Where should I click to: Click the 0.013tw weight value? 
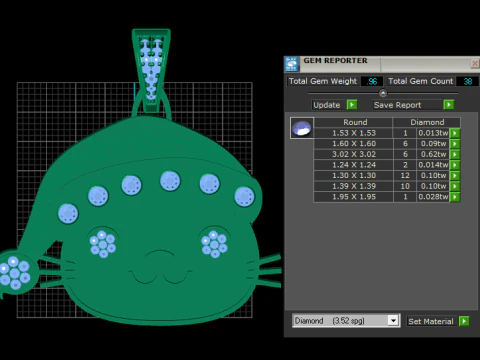433,133
